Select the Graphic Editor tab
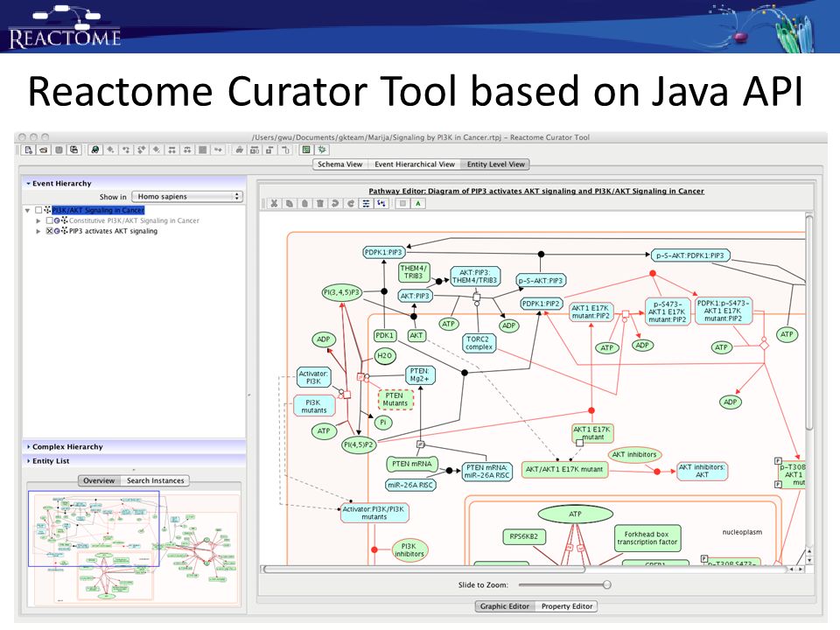Viewport: 840px width, 630px height. (505, 606)
